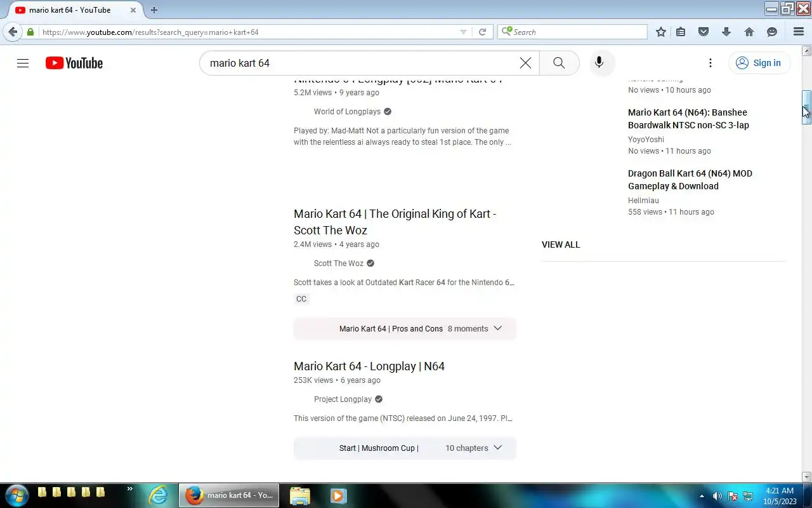Open the Firefox Hello chat icon
The height and width of the screenshot is (508, 812).
pos(772,32)
